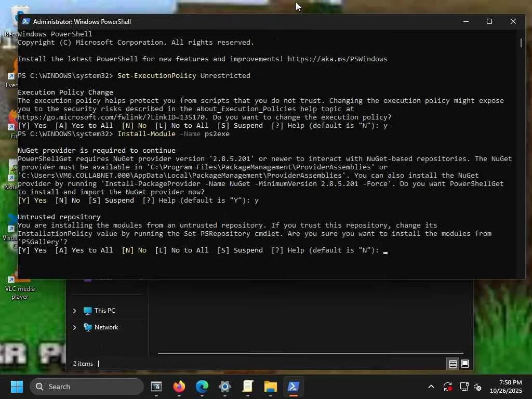Open the Windows Start menu
The width and height of the screenshot is (532, 399).
[x=17, y=387]
